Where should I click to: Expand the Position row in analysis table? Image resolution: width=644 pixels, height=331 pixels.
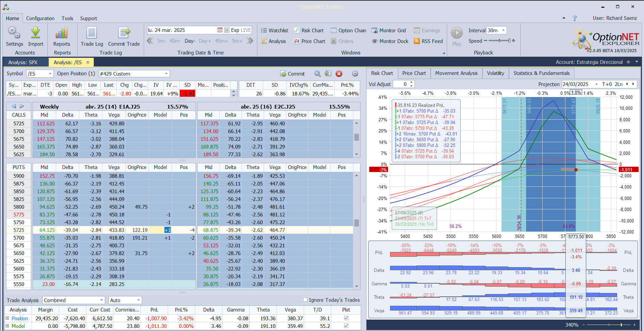pyautogui.click(x=7, y=318)
